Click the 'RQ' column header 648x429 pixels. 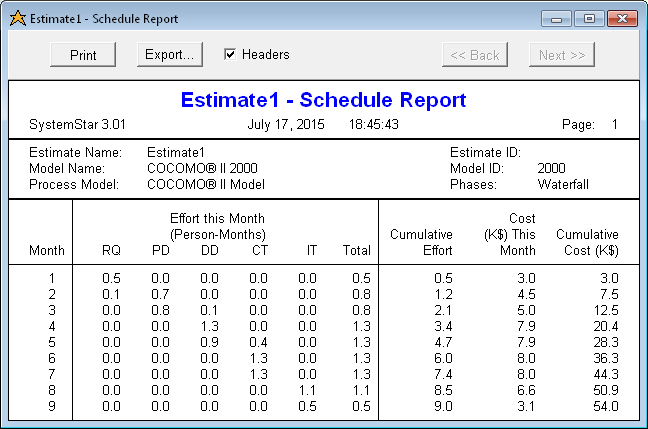[111, 250]
